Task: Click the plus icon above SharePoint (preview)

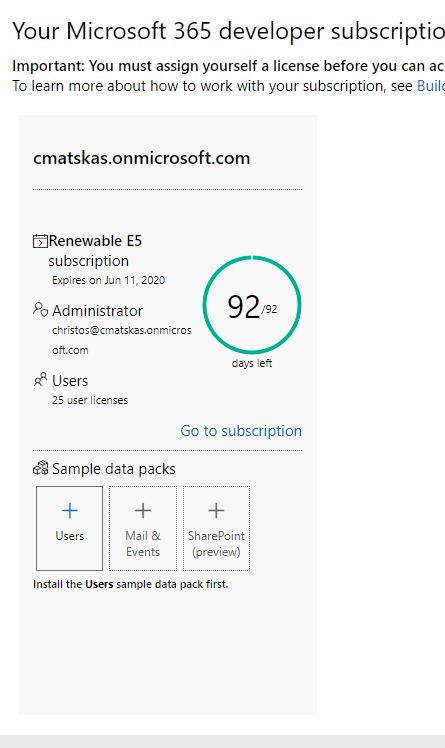Action: pyautogui.click(x=216, y=510)
